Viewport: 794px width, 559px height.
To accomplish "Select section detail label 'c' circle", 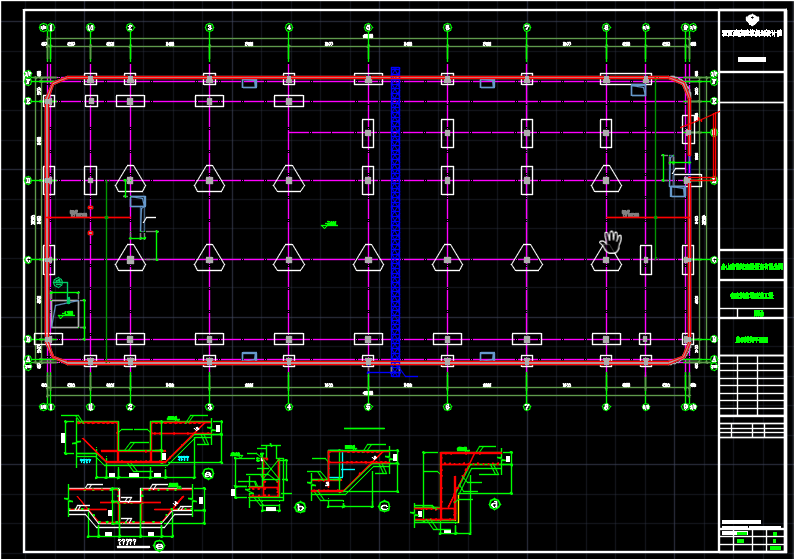I will (x=384, y=506).
